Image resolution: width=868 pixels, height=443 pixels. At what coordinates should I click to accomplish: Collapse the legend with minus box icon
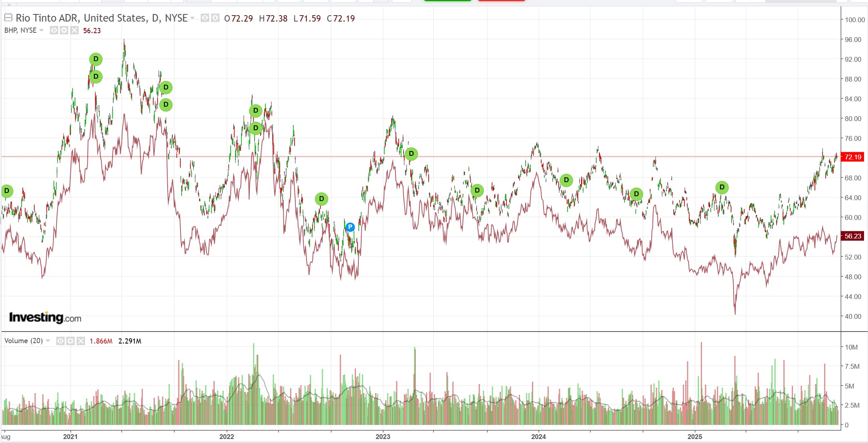8,18
